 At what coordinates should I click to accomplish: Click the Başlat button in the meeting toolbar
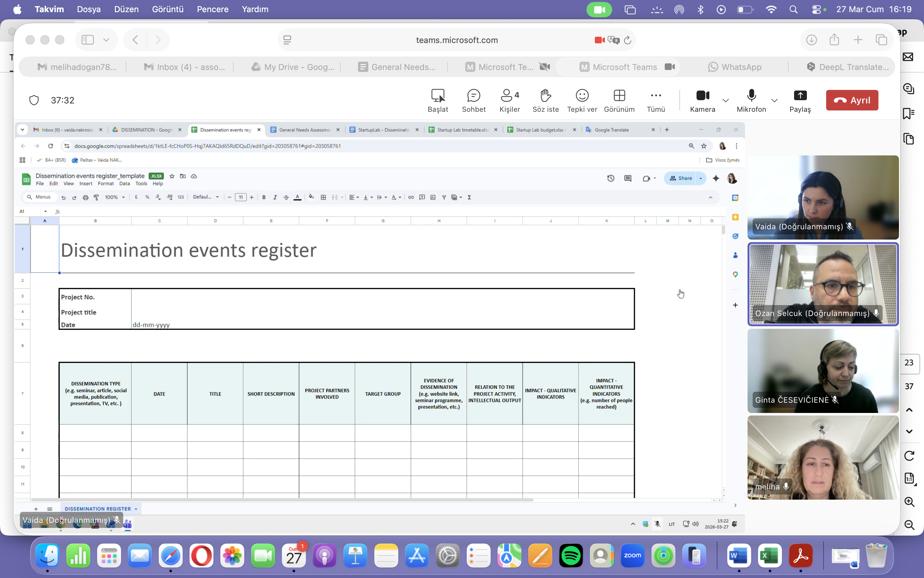coord(438,101)
